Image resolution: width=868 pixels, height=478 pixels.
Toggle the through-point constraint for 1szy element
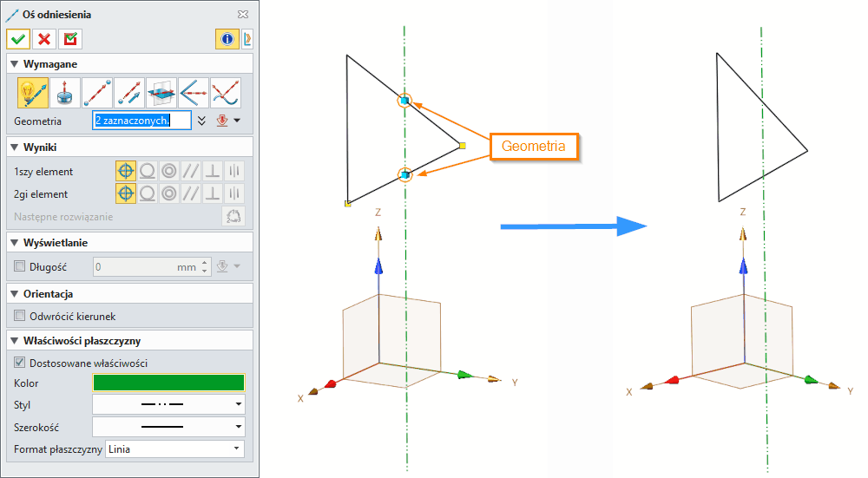click(126, 171)
